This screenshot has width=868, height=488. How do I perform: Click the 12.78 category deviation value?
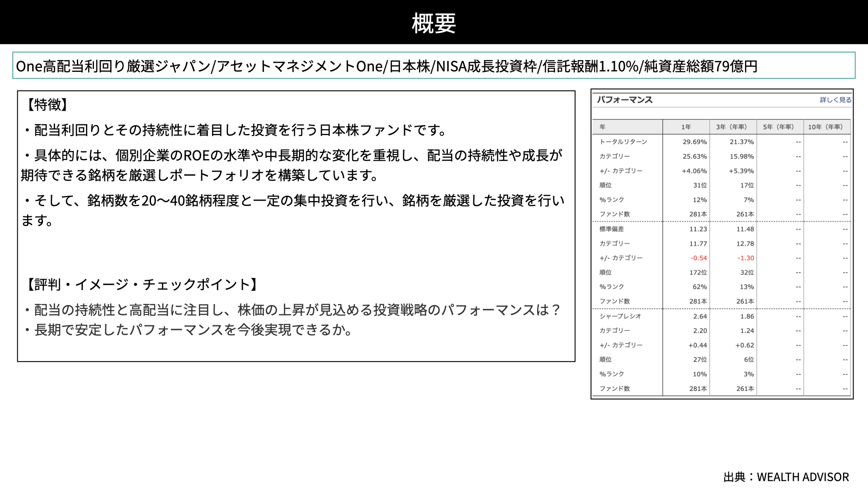click(x=745, y=244)
